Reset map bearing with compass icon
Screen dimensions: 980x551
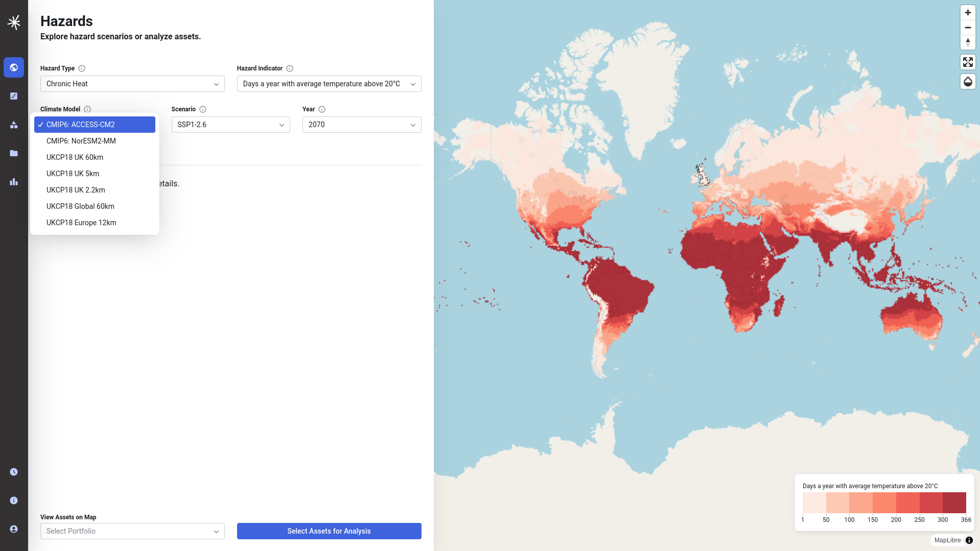click(968, 42)
